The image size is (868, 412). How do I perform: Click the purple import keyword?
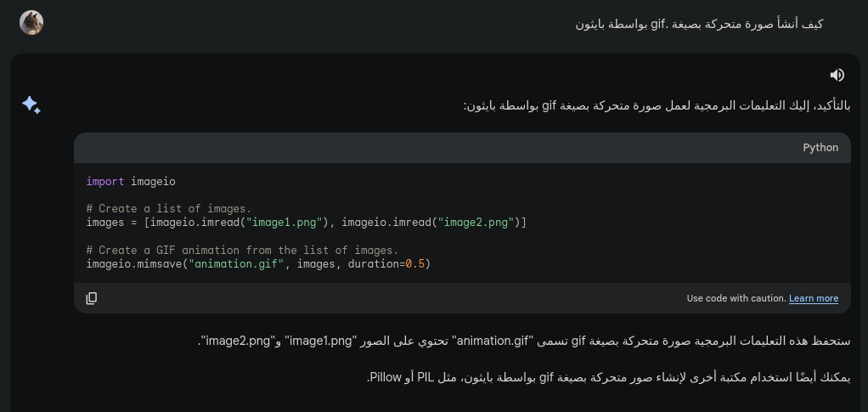tap(105, 181)
